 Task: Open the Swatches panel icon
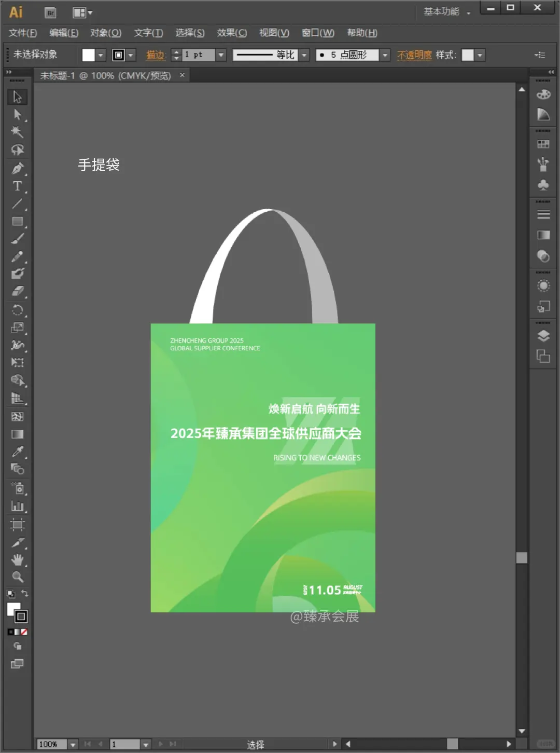pyautogui.click(x=543, y=144)
